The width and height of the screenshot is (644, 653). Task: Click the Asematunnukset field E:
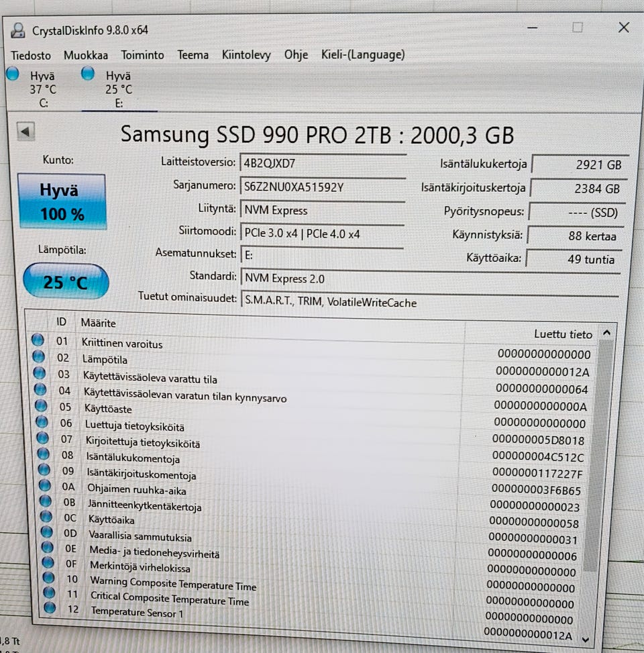(x=322, y=255)
